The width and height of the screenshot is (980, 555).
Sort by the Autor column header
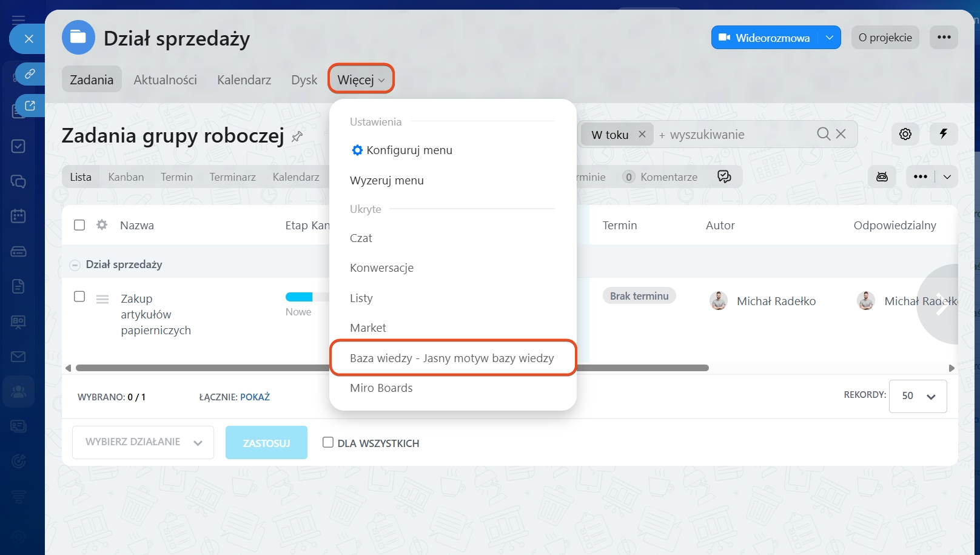[x=720, y=225]
